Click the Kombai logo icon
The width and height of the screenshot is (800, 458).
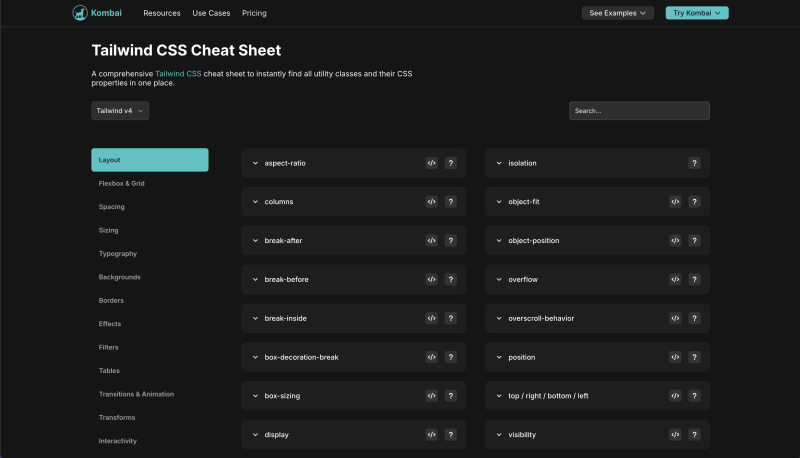[80, 13]
